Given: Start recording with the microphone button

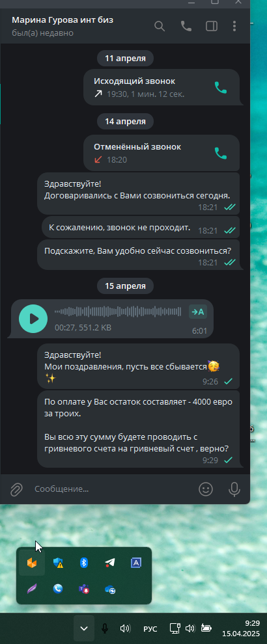Looking at the screenshot, I should pos(234,489).
